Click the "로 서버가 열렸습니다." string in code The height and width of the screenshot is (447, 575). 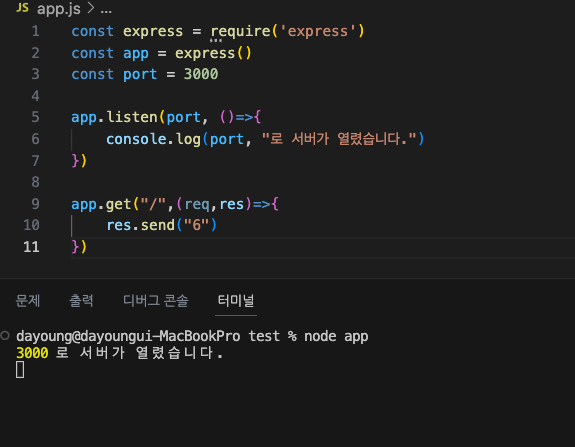[x=339, y=139]
